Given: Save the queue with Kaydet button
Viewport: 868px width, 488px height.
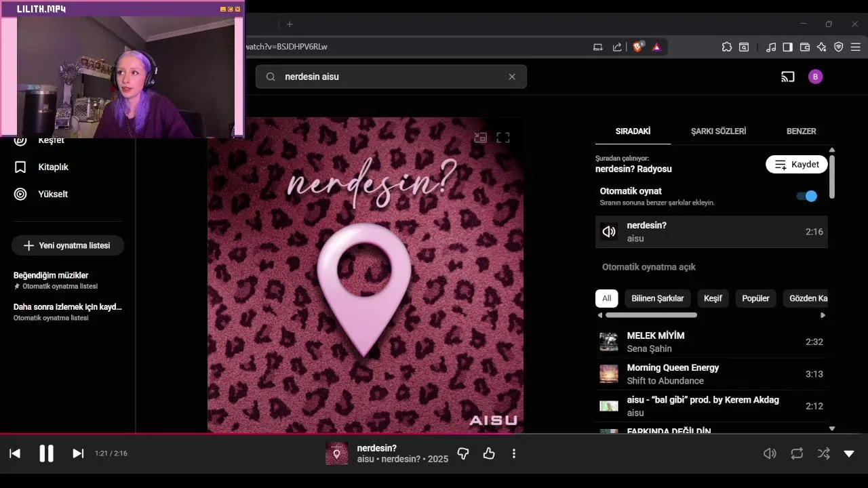Looking at the screenshot, I should point(797,164).
